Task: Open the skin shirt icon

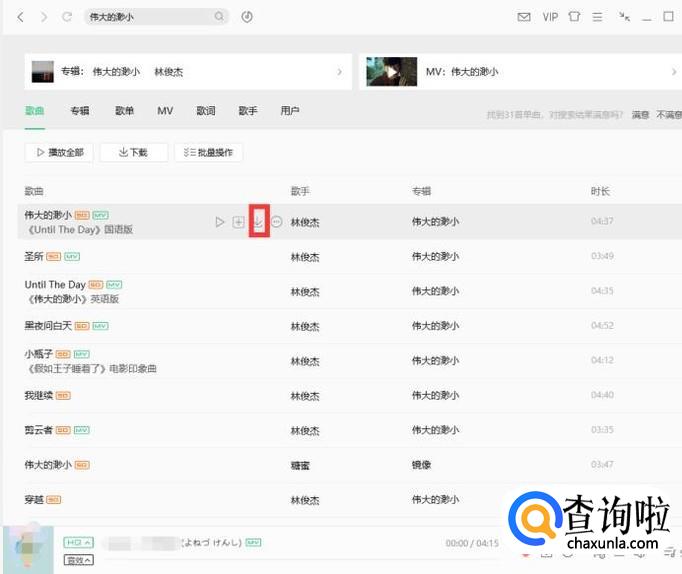Action: tap(574, 17)
